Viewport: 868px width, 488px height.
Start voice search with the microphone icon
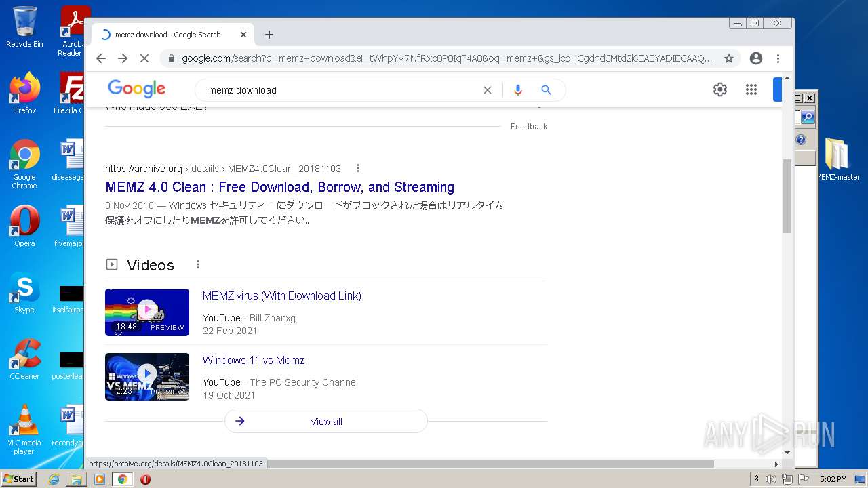518,90
